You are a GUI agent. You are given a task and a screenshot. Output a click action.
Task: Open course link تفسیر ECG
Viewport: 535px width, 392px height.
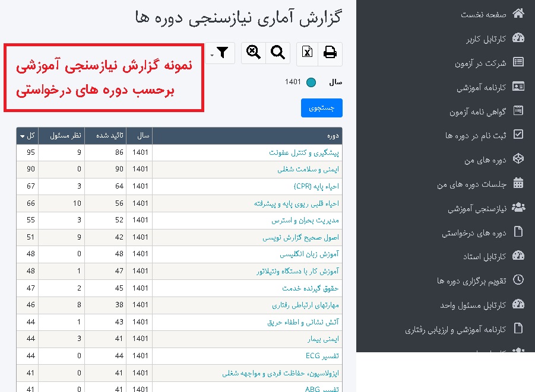click(x=322, y=356)
